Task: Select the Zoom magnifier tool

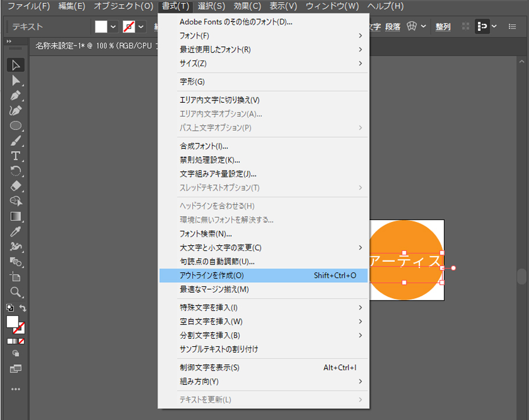Action: coord(16,292)
